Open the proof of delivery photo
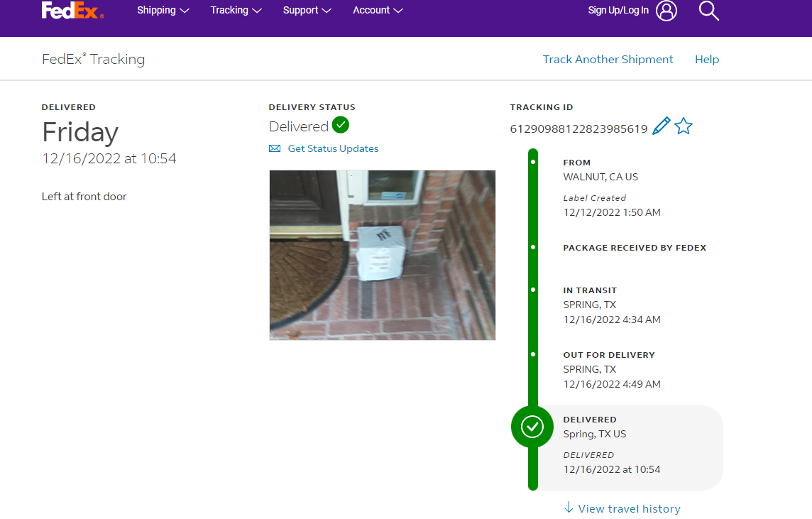 point(382,255)
